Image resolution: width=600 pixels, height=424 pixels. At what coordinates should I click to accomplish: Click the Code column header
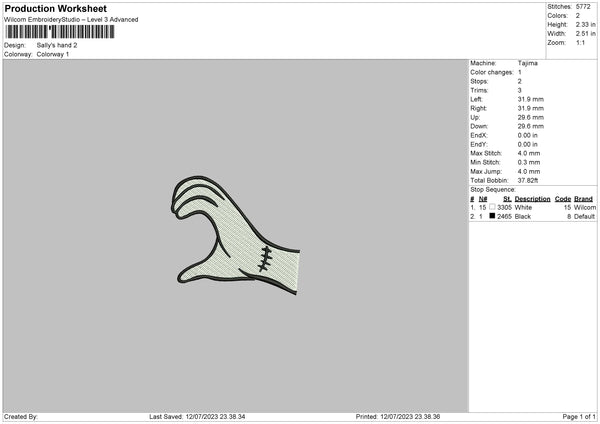[562, 199]
